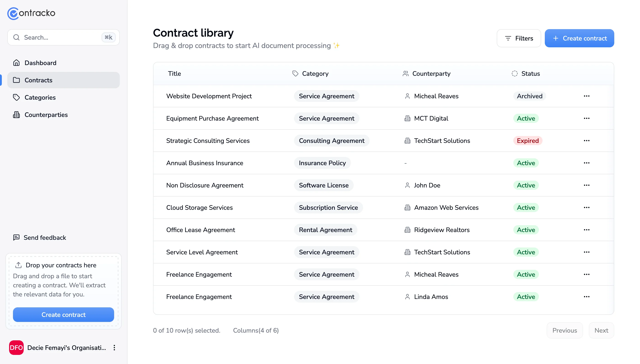The width and height of the screenshot is (640, 364).
Task: Click the search magnifier icon
Action: pyautogui.click(x=17, y=37)
